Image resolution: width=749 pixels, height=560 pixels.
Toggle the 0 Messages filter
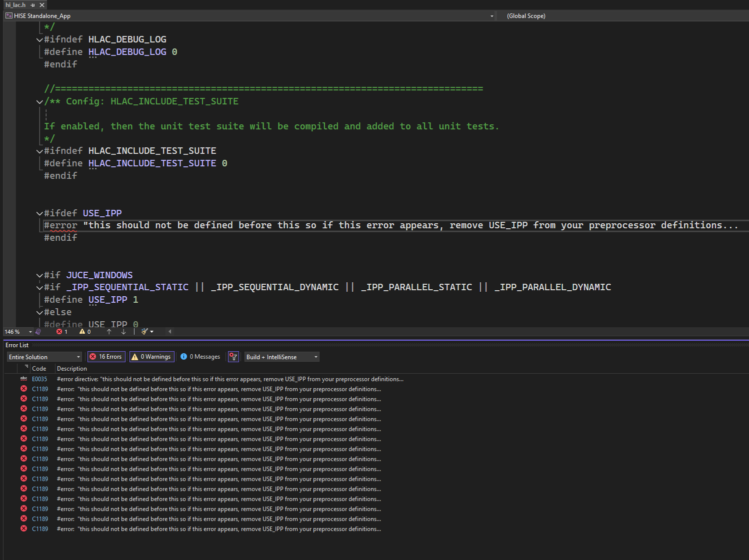coord(200,357)
